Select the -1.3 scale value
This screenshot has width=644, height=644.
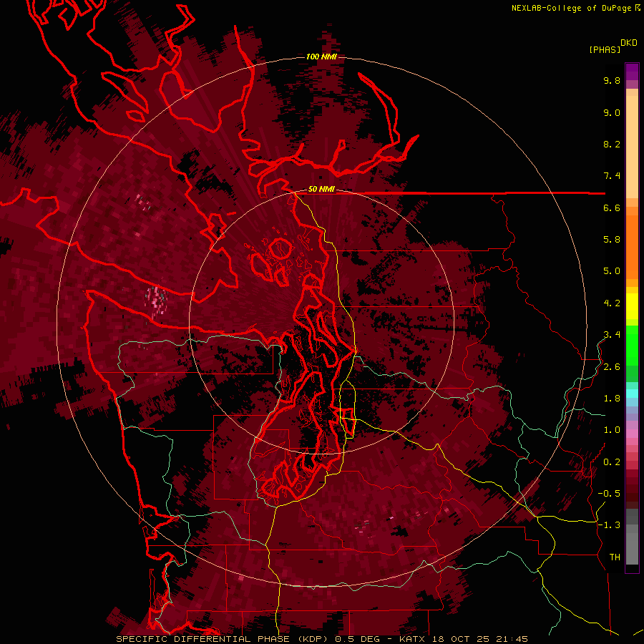pyautogui.click(x=609, y=525)
